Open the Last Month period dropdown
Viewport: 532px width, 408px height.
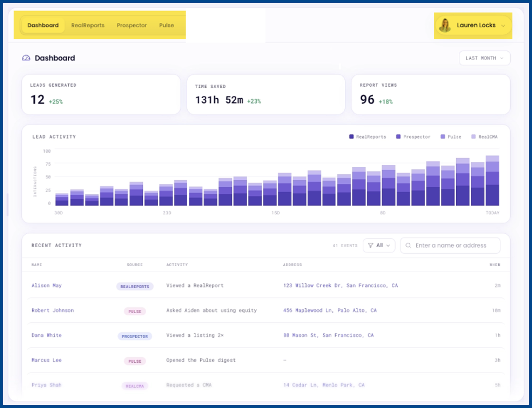(x=485, y=58)
